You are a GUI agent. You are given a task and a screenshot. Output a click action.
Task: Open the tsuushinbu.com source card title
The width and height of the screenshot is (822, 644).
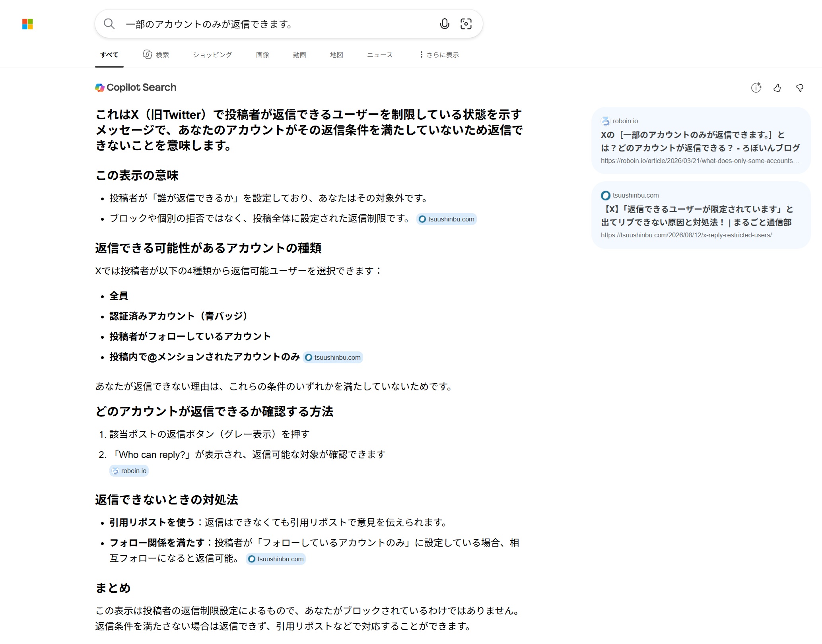[697, 215]
